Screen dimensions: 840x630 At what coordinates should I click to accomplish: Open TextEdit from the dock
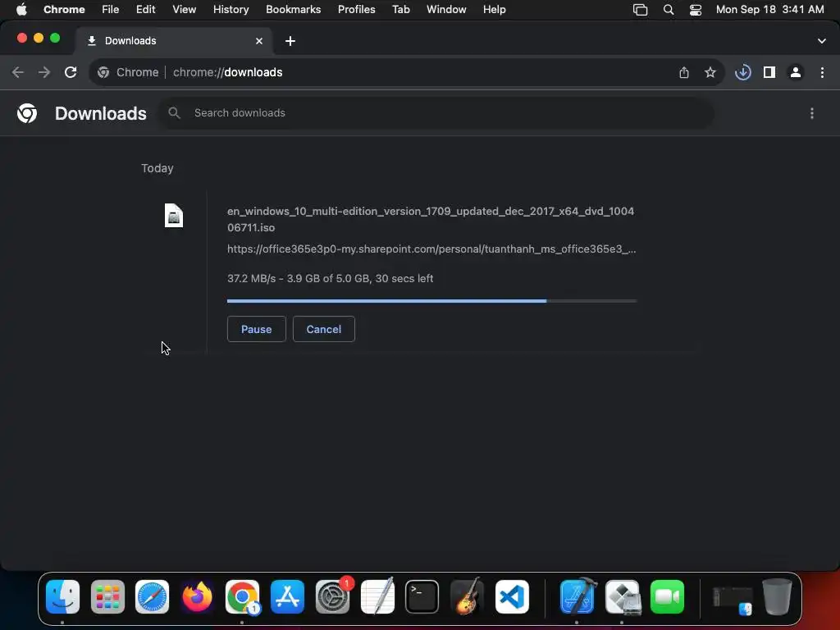377,597
